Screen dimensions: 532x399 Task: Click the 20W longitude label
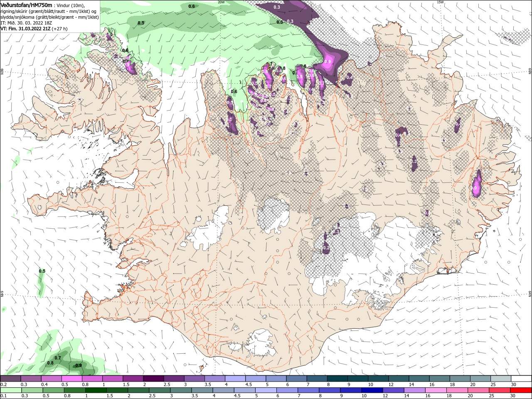[x=221, y=2]
